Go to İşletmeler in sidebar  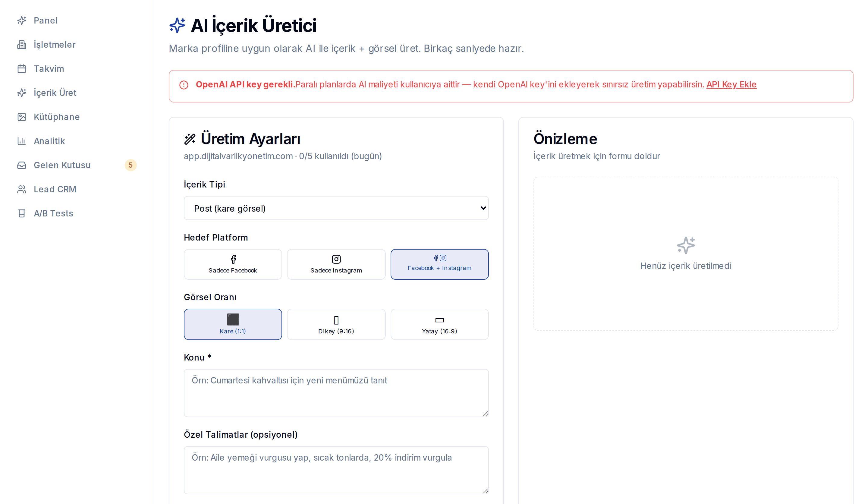pos(77,44)
